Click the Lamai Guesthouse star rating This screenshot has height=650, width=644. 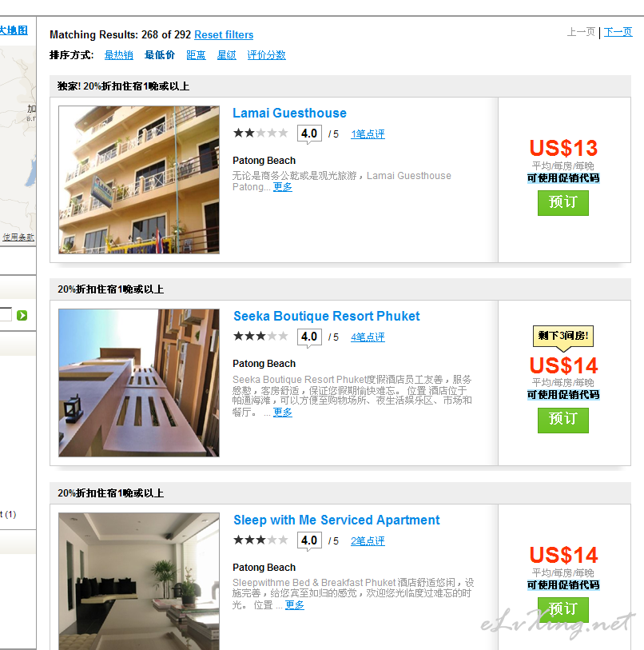(260, 133)
